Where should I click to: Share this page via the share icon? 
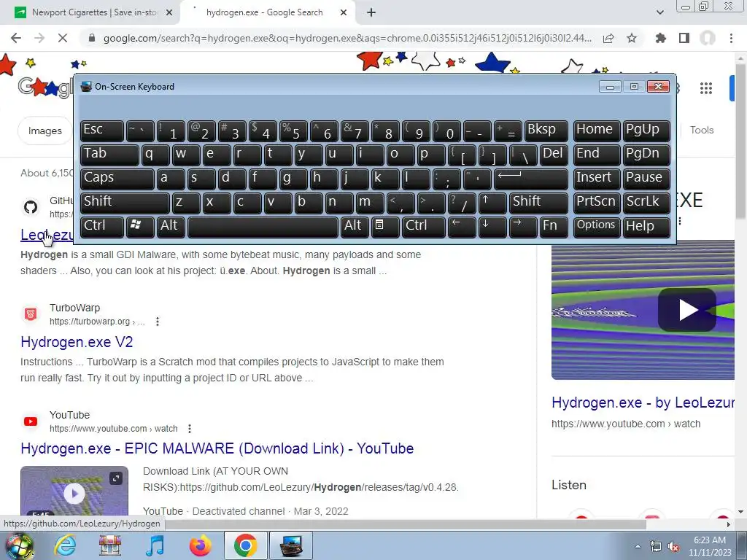click(608, 38)
